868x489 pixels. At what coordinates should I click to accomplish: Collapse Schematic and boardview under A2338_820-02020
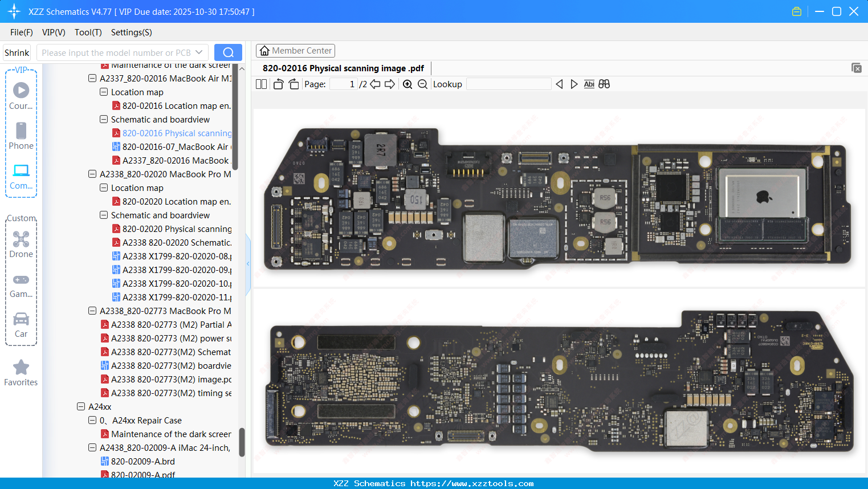tap(104, 215)
